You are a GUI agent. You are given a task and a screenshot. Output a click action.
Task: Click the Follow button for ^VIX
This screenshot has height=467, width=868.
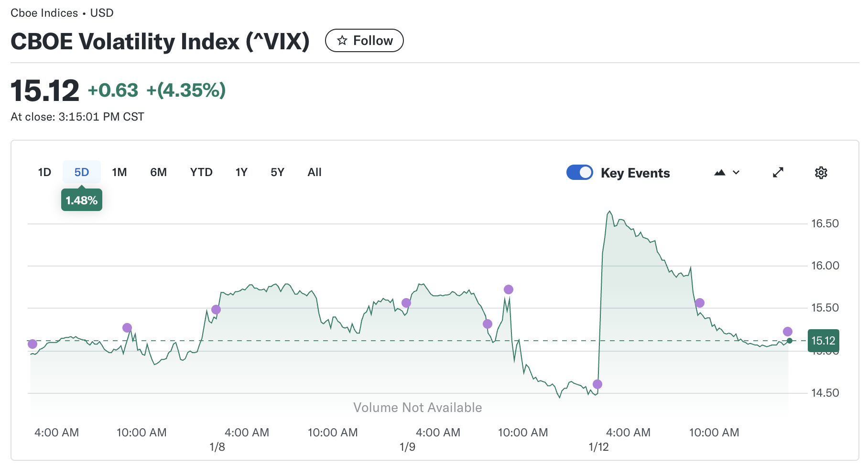point(364,41)
